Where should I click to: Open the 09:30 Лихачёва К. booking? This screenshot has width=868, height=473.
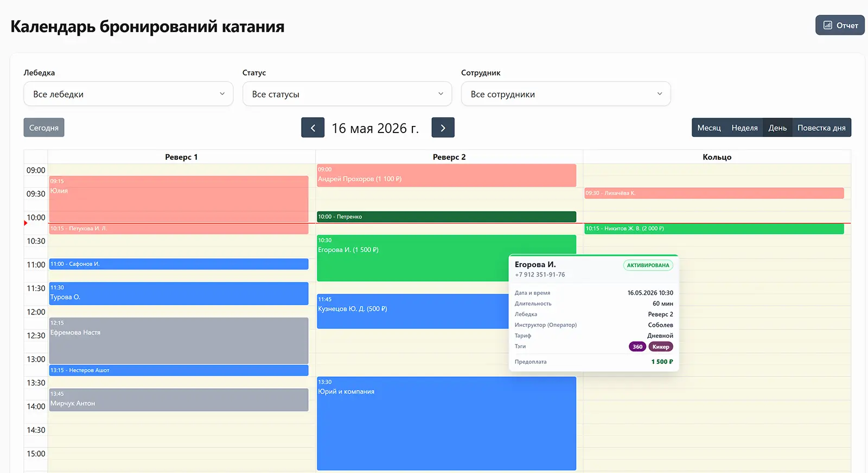point(714,193)
